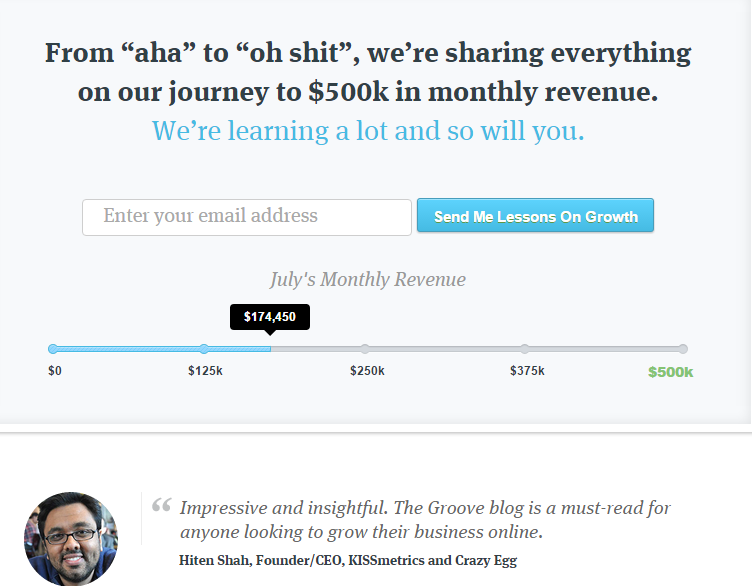Click the email address input field
The width and height of the screenshot is (752, 586).
[247, 217]
